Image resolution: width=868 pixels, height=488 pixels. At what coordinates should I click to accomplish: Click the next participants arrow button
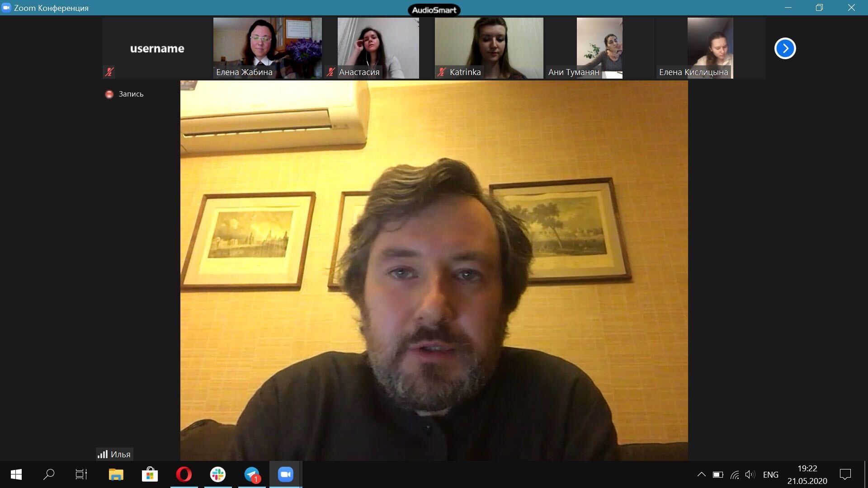point(785,48)
